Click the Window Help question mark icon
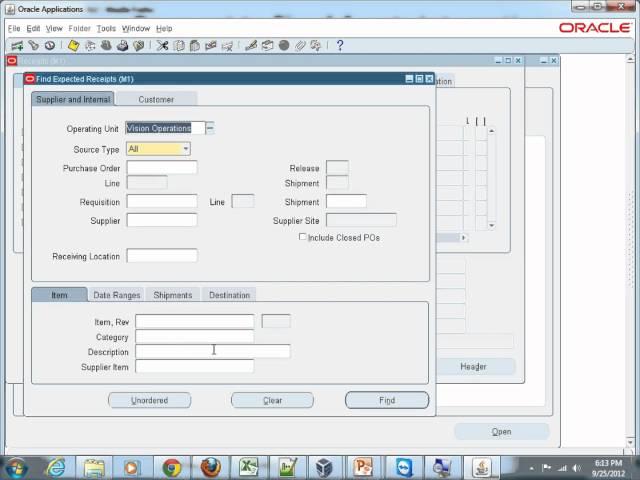Screen dimensions: 640x480 340,46
